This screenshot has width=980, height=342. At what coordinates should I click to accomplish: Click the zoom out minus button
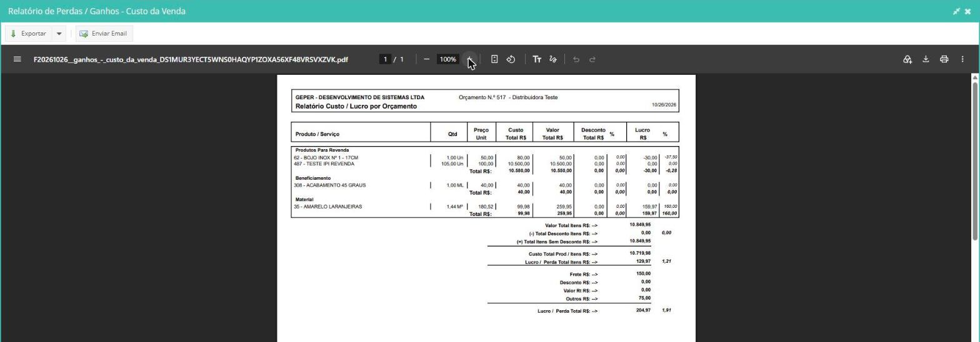click(x=426, y=59)
